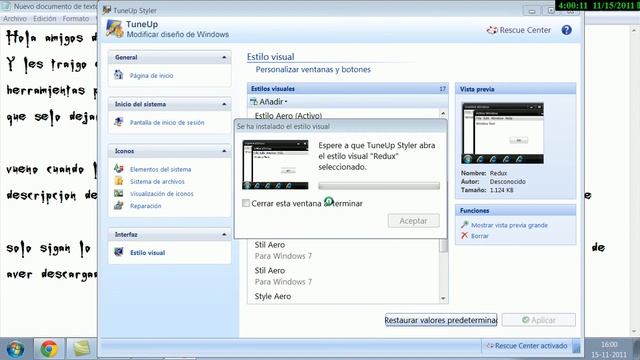
Task: Open Sistema de archivos link
Action: 157,181
